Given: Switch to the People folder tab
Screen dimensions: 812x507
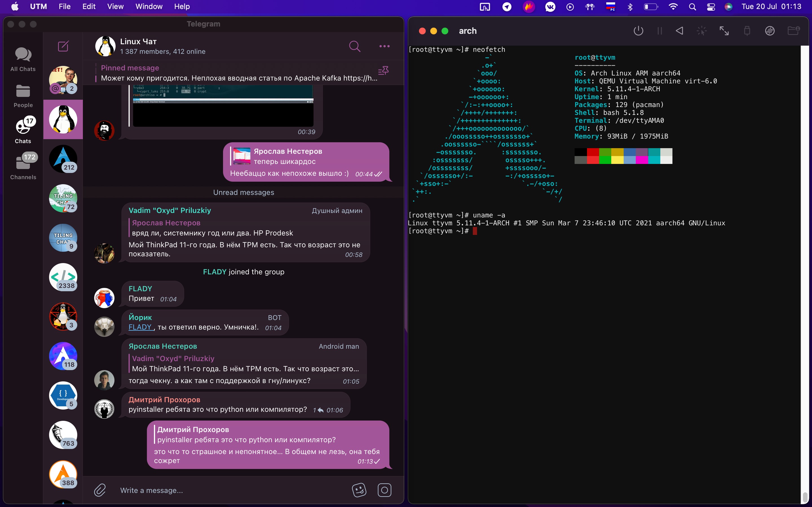Looking at the screenshot, I should tap(23, 96).
